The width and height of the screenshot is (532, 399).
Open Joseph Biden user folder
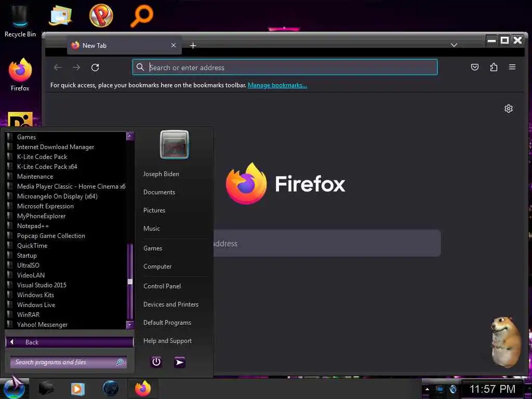pos(161,174)
